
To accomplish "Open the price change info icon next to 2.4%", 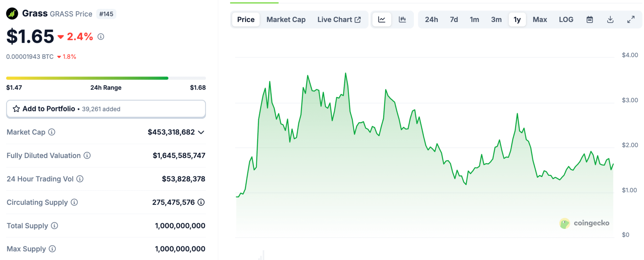I will [101, 37].
